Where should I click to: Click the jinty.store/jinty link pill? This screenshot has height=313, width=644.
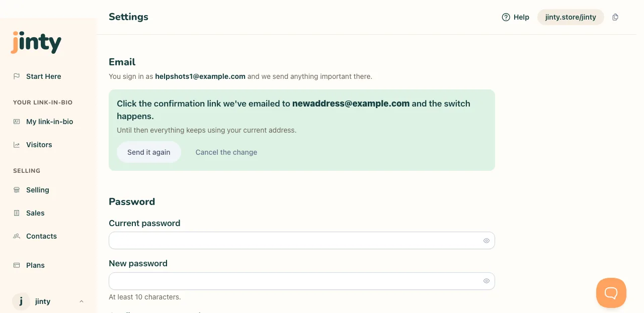571,17
